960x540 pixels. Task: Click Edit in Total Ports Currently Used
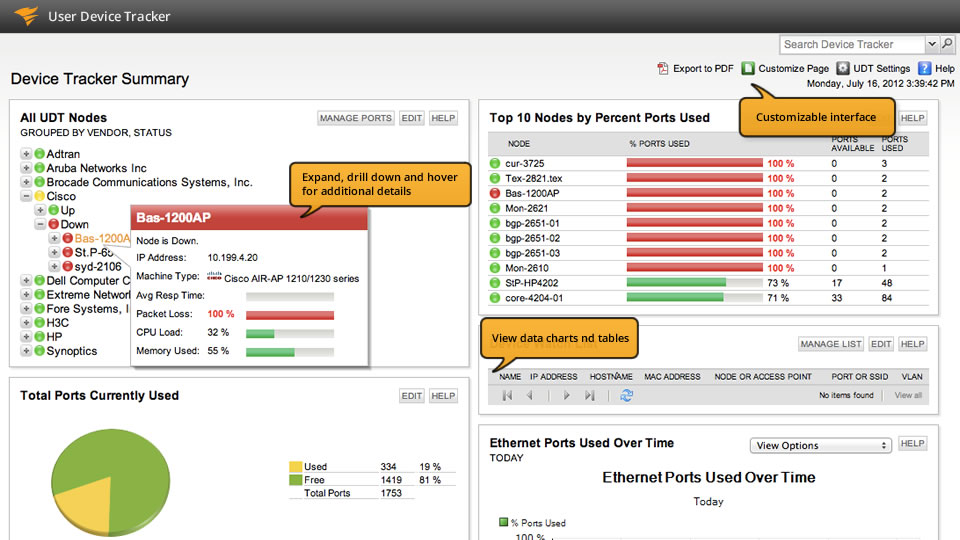411,396
